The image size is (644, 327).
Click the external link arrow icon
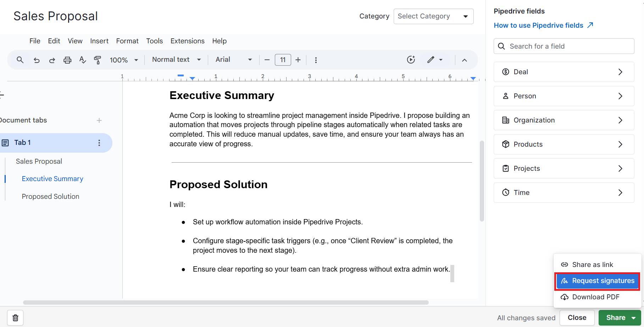(x=590, y=25)
